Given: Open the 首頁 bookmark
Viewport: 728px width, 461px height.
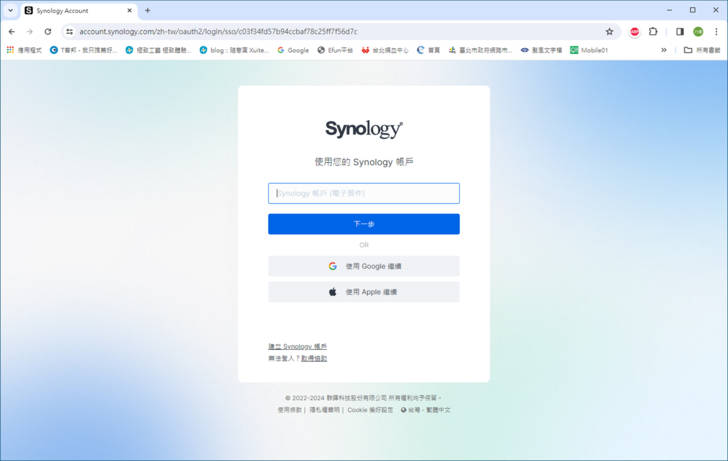Looking at the screenshot, I should click(x=429, y=50).
